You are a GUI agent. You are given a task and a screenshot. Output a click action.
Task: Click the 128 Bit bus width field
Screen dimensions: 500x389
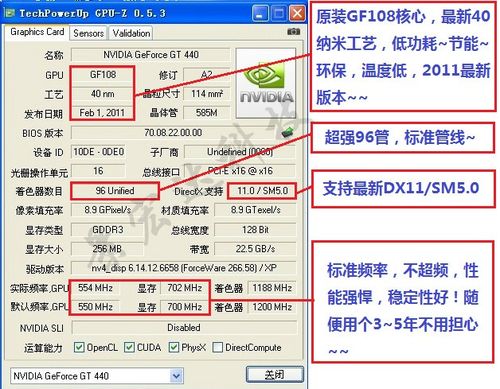[x=255, y=230]
